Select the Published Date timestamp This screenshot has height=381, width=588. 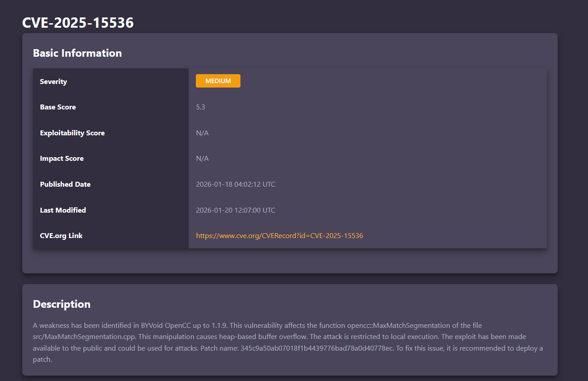pos(236,184)
